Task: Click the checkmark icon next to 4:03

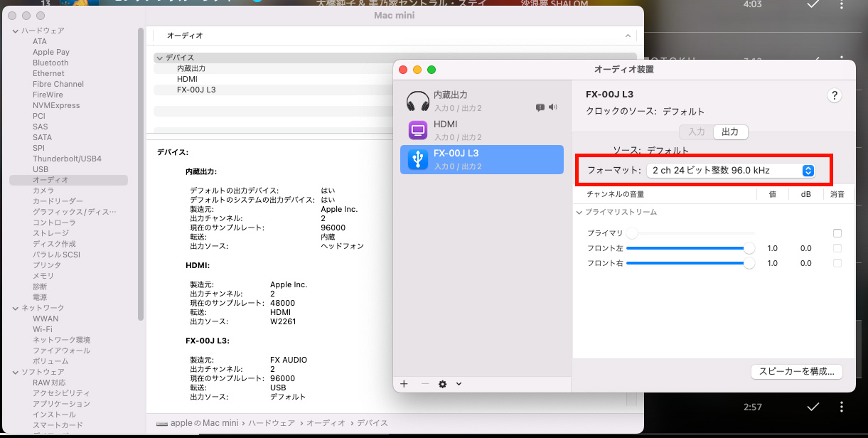Action: tap(813, 4)
